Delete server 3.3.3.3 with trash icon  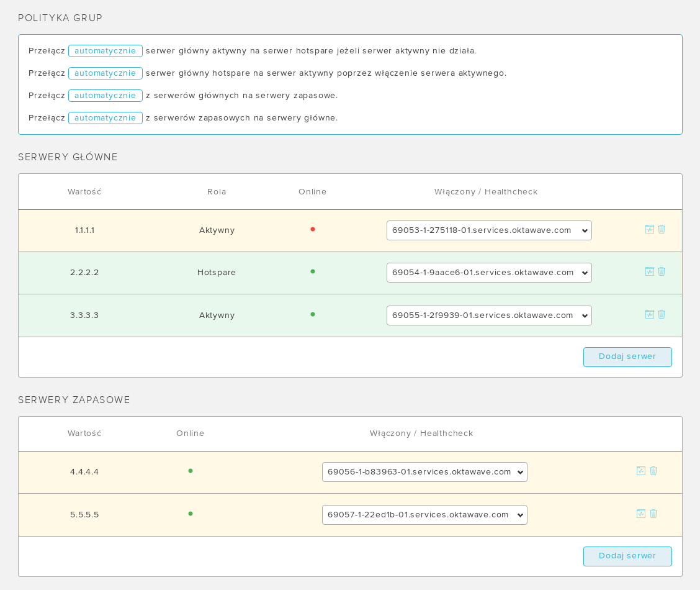662,314
